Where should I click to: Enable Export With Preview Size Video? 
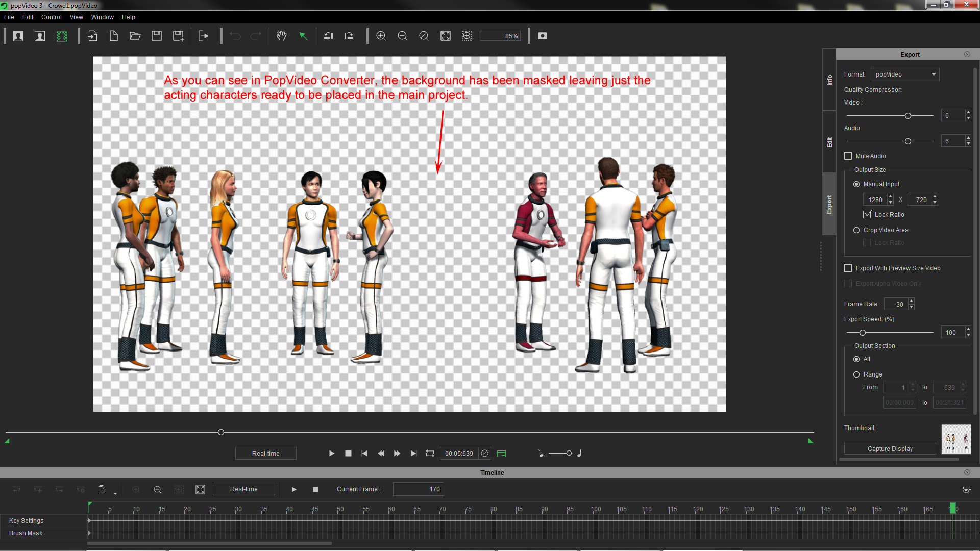(848, 268)
